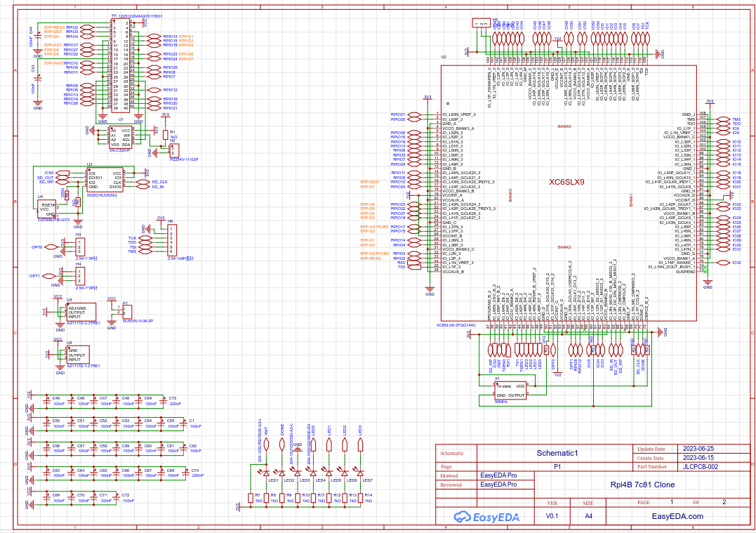Click the 24LC32A/P EEPROM part label
The image size is (756, 533).
(119, 150)
